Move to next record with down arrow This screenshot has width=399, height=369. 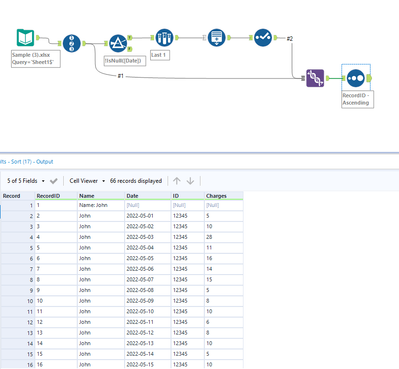190,181
